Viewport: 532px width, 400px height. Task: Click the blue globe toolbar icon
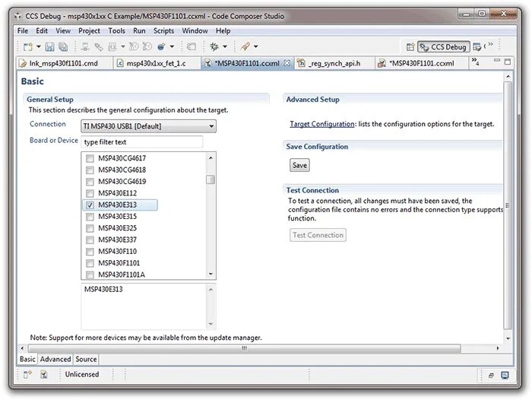(x=161, y=46)
